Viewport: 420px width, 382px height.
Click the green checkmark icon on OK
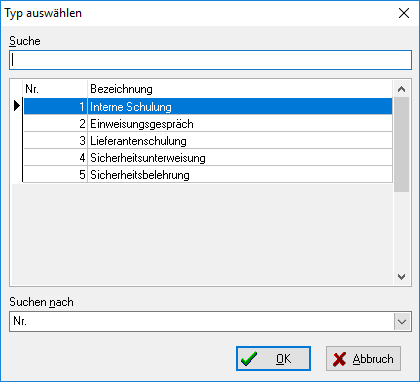[249, 359]
